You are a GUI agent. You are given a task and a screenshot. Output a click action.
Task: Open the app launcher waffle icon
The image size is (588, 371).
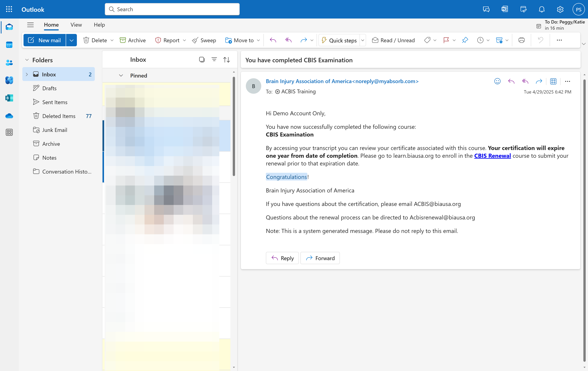pyautogui.click(x=9, y=9)
